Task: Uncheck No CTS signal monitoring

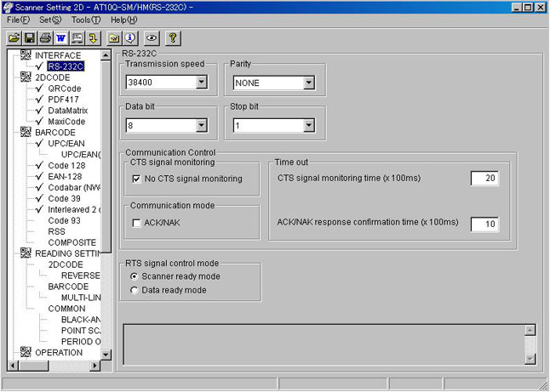Action: tap(137, 179)
